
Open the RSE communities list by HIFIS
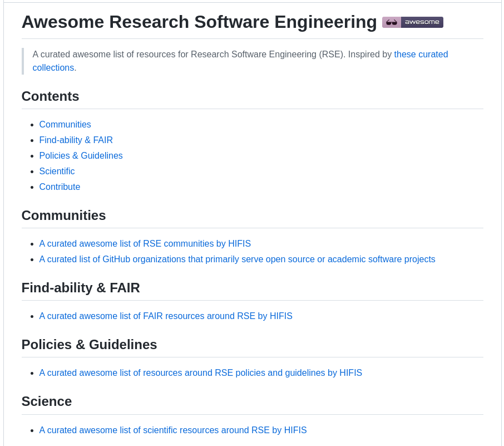click(x=145, y=243)
